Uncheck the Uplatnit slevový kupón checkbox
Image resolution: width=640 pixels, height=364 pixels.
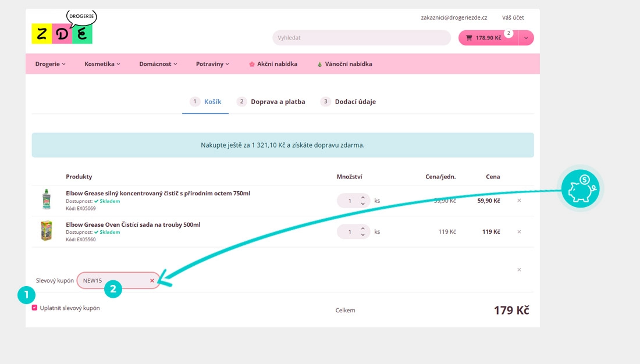coord(35,308)
